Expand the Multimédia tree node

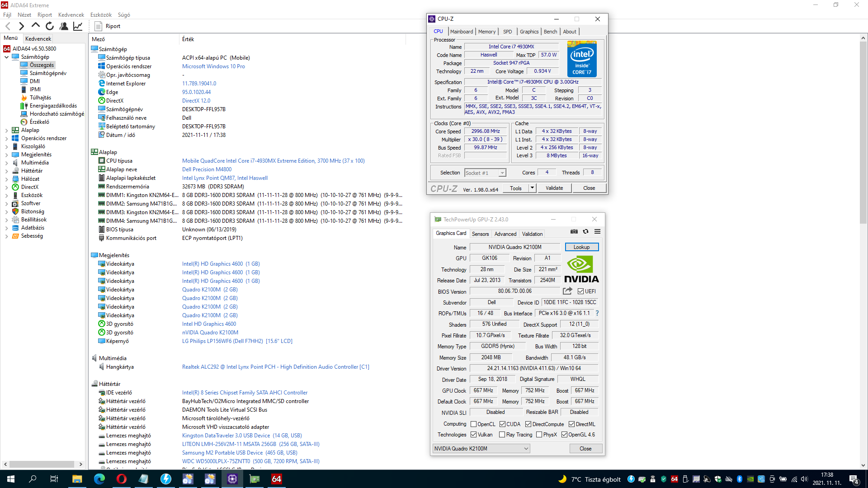click(6, 163)
